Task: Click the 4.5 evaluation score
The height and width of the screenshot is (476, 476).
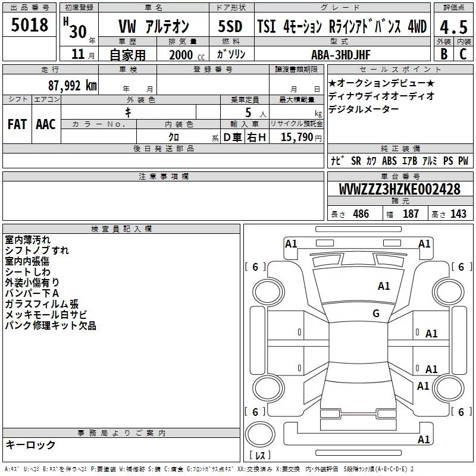Action: point(452,27)
